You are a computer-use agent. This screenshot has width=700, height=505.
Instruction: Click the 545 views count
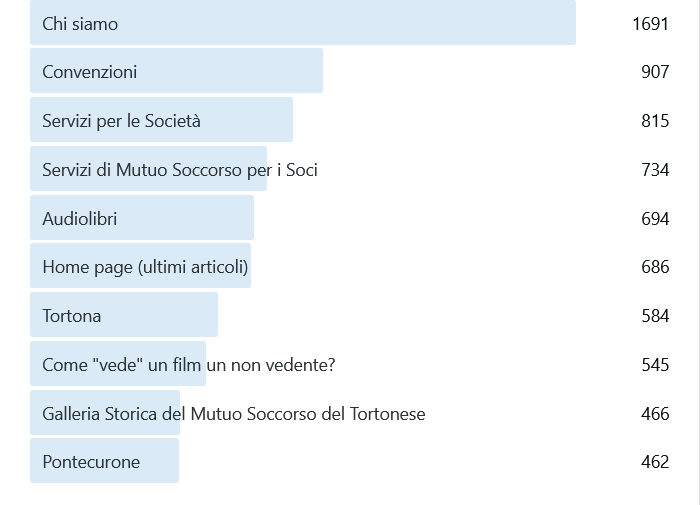coord(655,365)
